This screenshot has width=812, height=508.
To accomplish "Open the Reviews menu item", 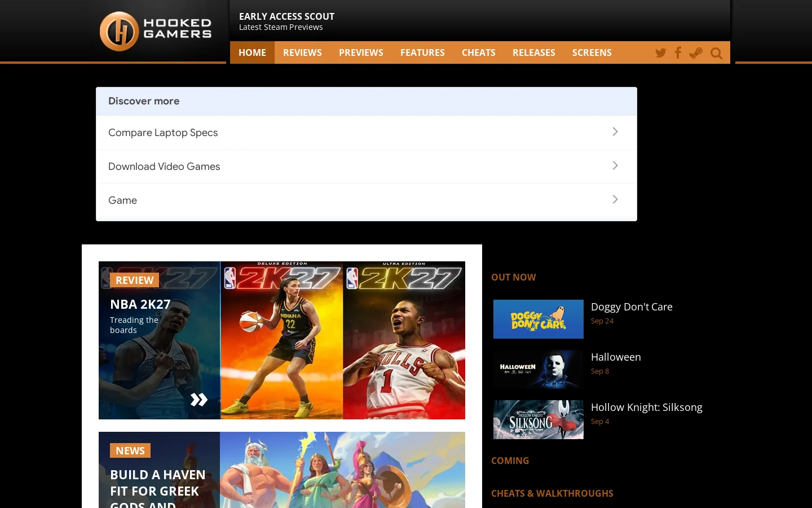I will [302, 52].
